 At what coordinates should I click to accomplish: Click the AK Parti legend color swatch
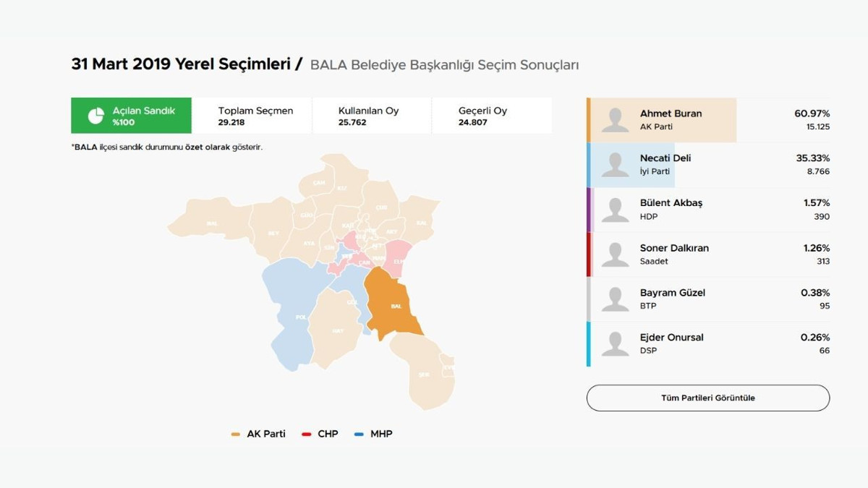click(x=235, y=435)
